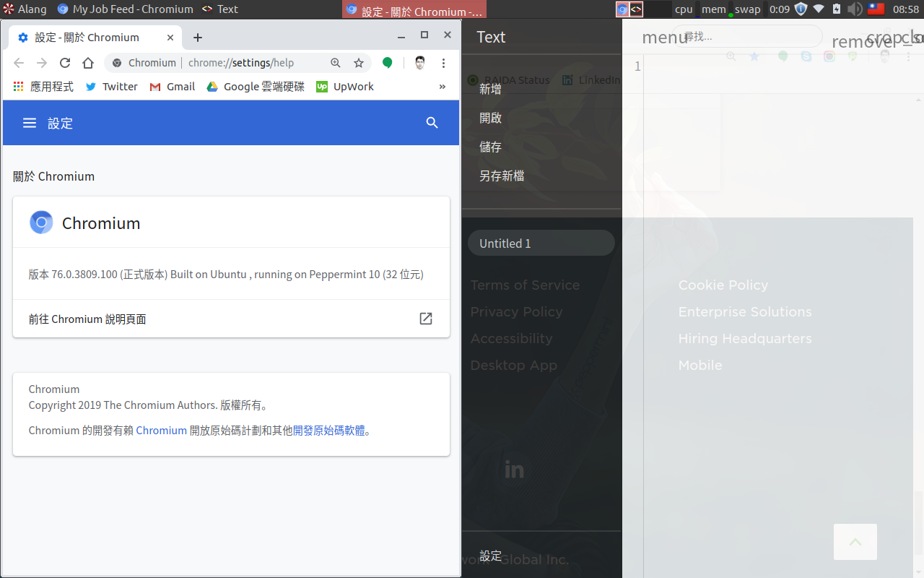924x578 pixels.
Task: Reload the settings help page
Action: tap(65, 63)
